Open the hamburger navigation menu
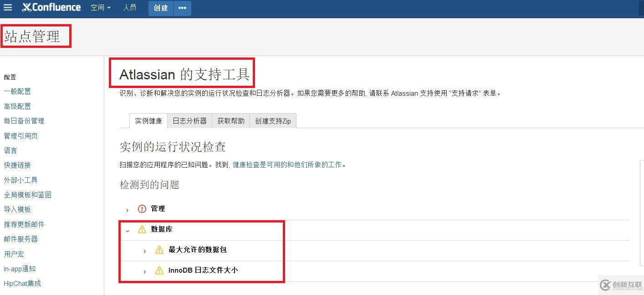 7,7
